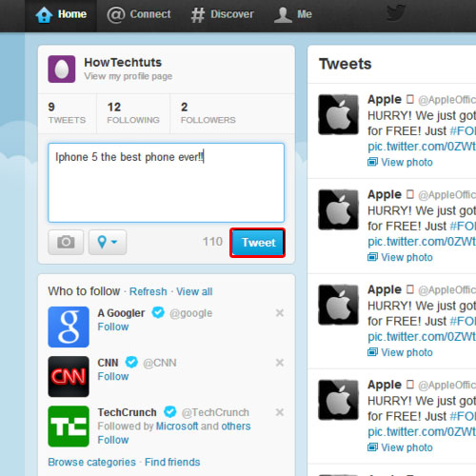
Task: Go to the Connect tab
Action: [x=139, y=14]
